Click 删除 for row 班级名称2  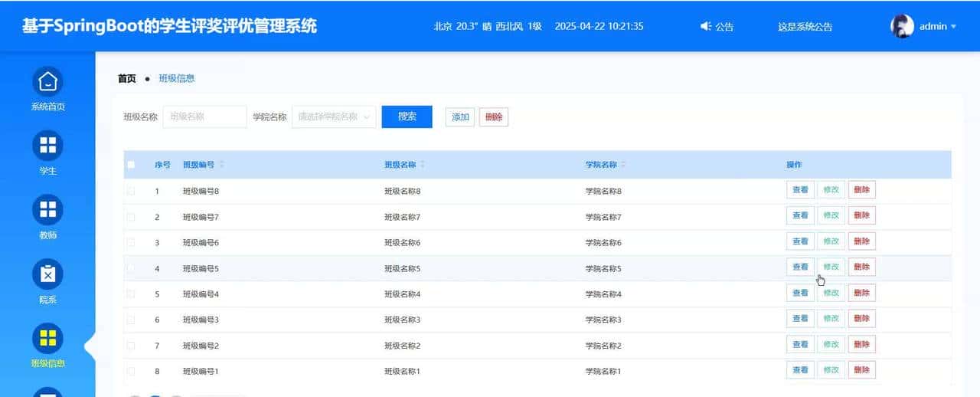pyautogui.click(x=862, y=345)
